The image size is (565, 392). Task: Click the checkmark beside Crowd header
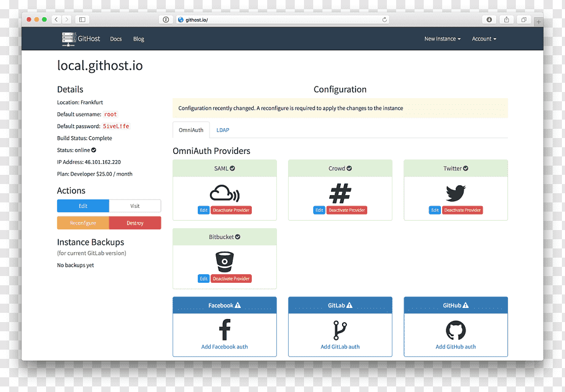point(349,168)
